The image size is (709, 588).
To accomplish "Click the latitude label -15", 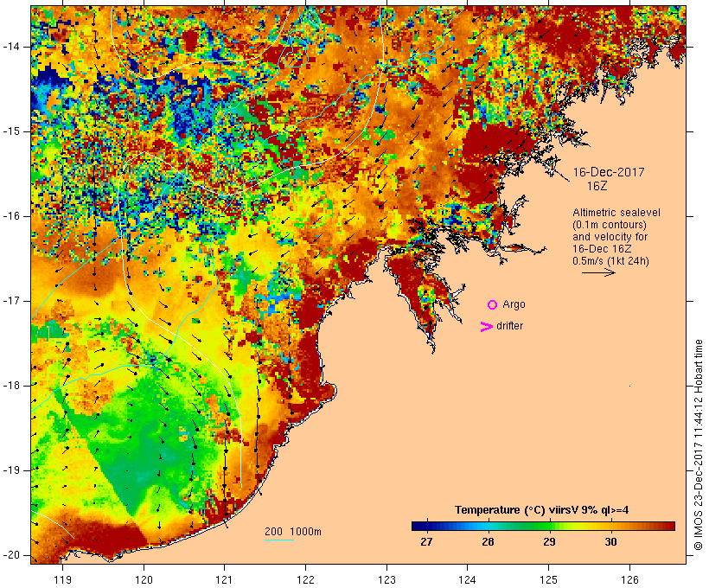I will [11, 131].
